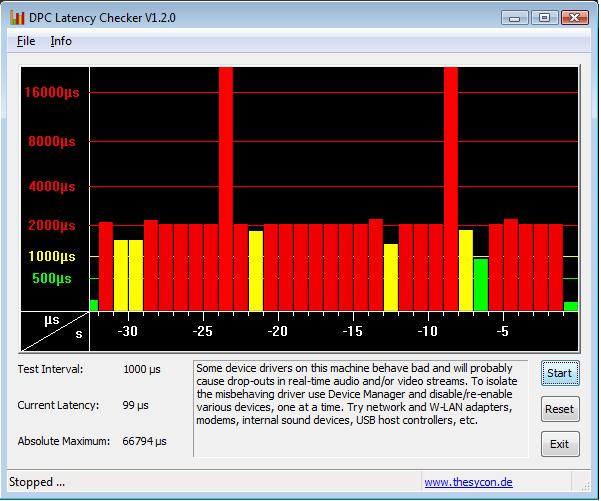Click the -20 time axis label
Viewport: 601px width, 501px height.
(278, 331)
